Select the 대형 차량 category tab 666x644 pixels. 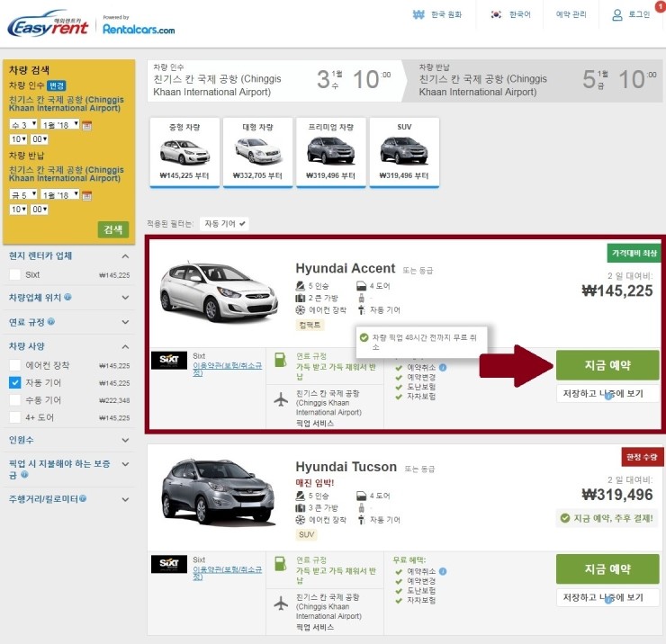point(257,151)
